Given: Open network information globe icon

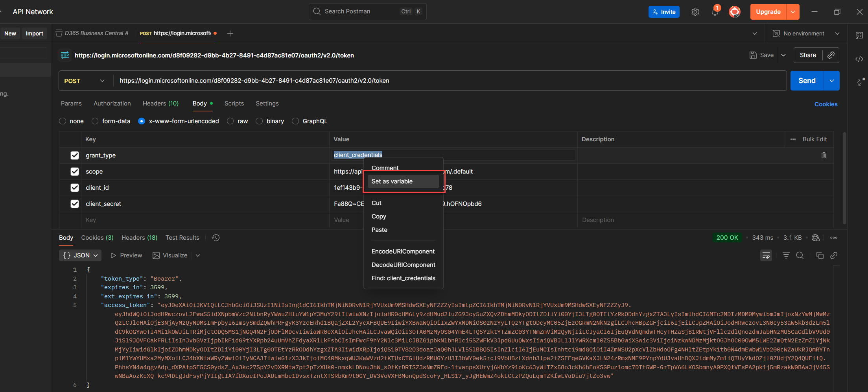Looking at the screenshot, I should pyautogui.click(x=816, y=238).
